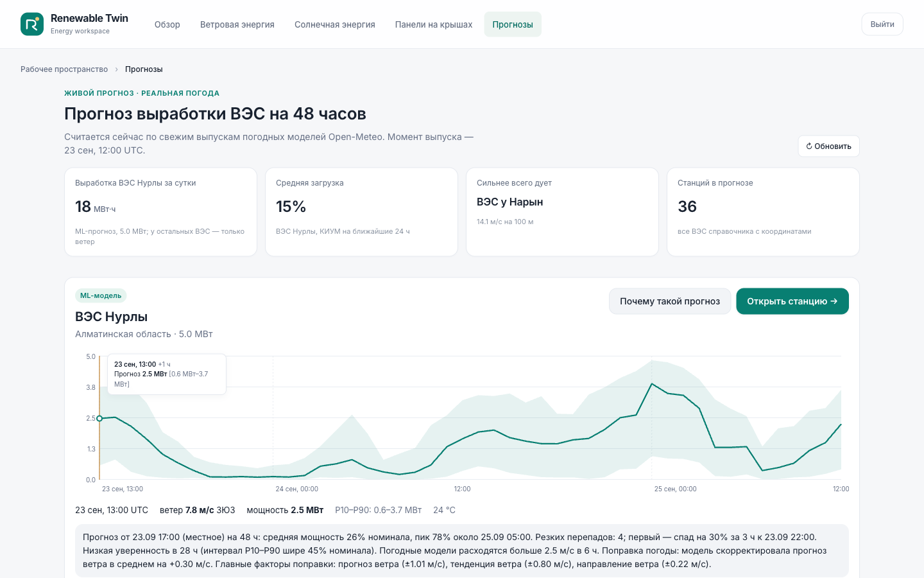Click the 'ЖИВОЙ ПРОГНОЗ · РЕАЛЬНАЯ ПОГОДА' label
This screenshot has width=924, height=578.
[142, 93]
